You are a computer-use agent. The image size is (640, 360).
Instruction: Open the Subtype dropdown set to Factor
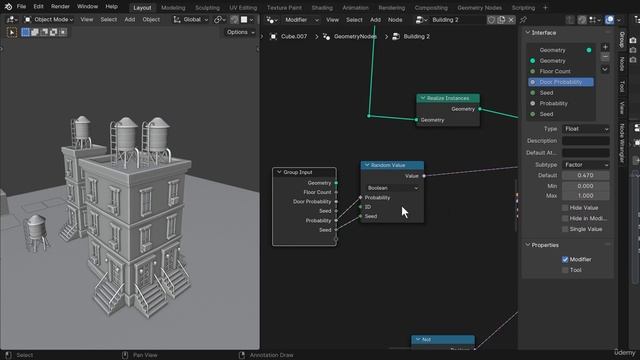[586, 165]
